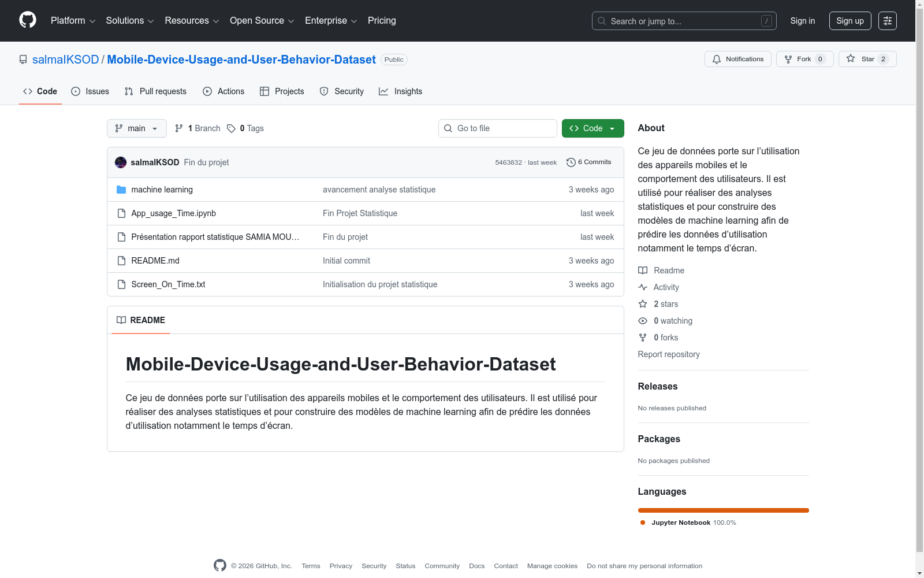
Task: Click the orange Jupyter Notebook language bar
Action: click(x=724, y=510)
